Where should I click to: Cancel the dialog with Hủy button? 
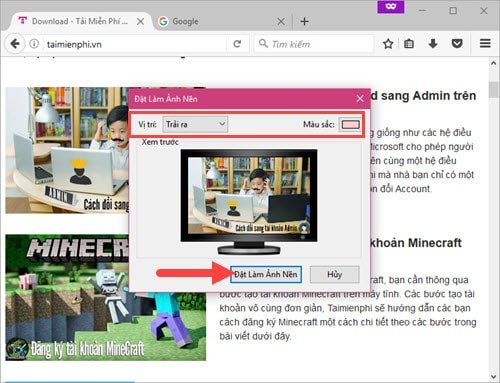pyautogui.click(x=334, y=274)
